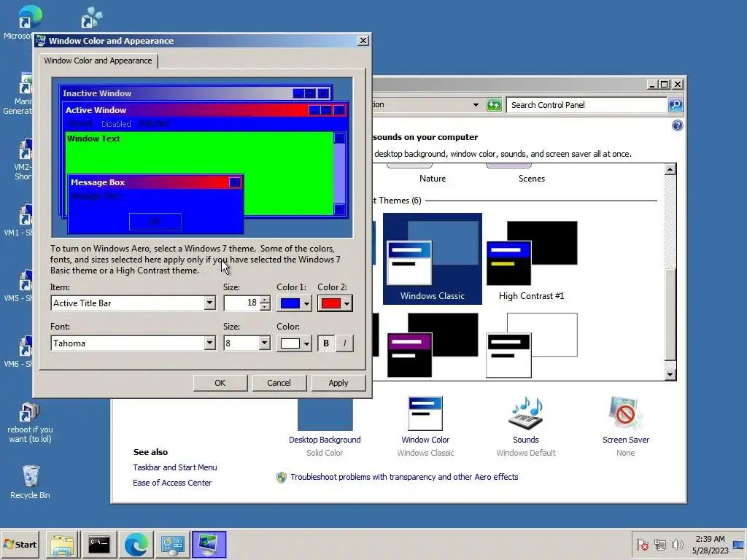Viewport: 747px width, 560px height.
Task: Open the Color 1 blue swatch picker
Action: [x=294, y=303]
